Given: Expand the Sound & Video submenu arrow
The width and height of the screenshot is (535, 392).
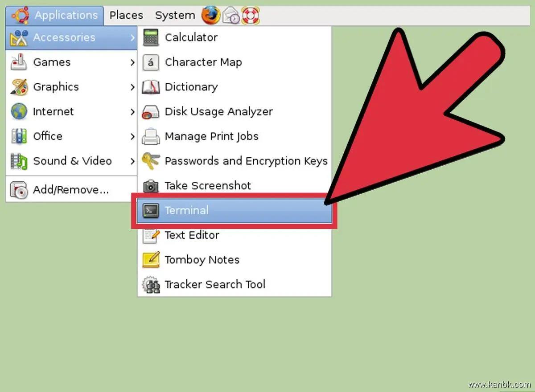Looking at the screenshot, I should pyautogui.click(x=132, y=161).
